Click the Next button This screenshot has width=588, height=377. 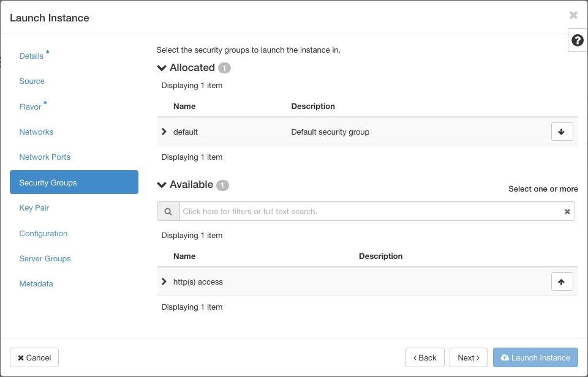469,357
